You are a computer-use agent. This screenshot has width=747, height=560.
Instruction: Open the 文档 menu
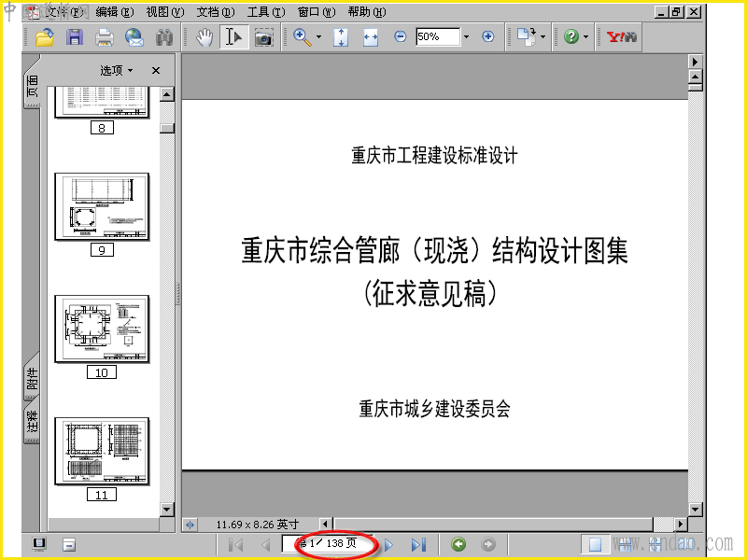(216, 12)
